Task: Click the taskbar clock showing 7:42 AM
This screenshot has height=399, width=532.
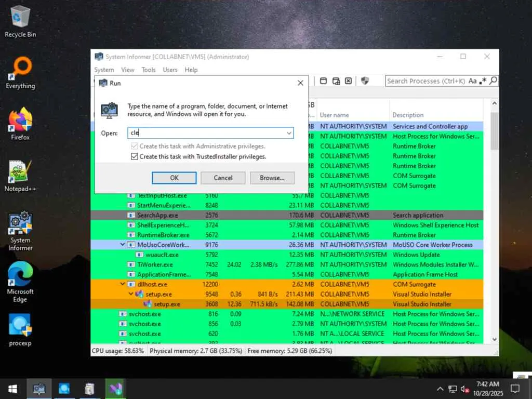Action: pos(488,389)
